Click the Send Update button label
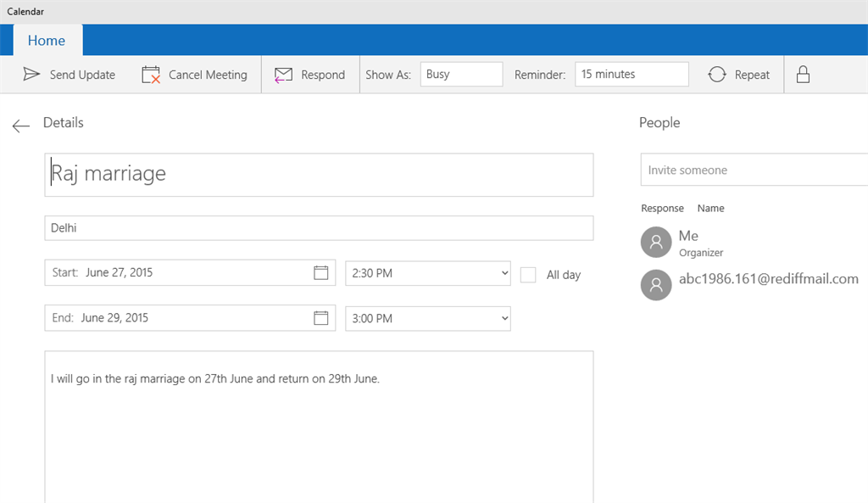The image size is (868, 503). click(82, 75)
